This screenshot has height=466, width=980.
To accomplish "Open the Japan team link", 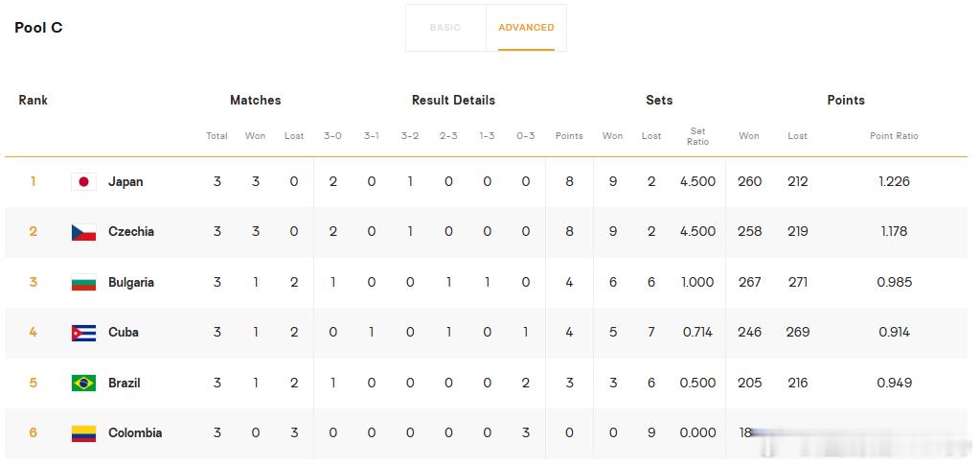I will point(125,182).
